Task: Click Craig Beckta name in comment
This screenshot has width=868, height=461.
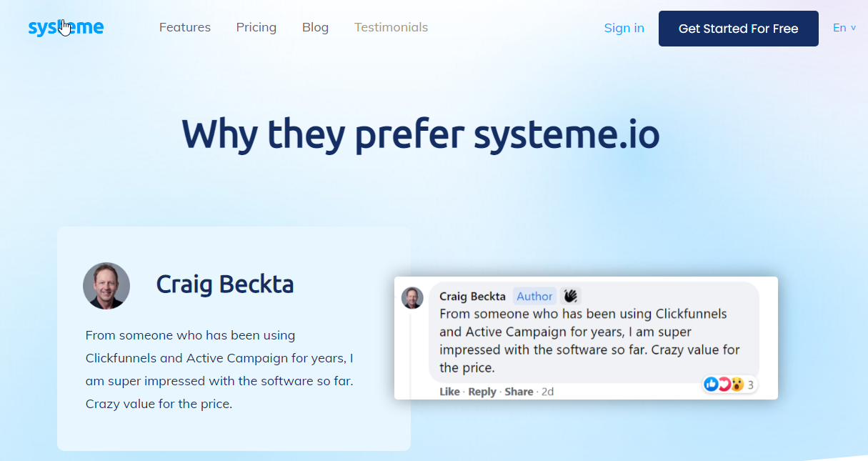Action: point(472,296)
